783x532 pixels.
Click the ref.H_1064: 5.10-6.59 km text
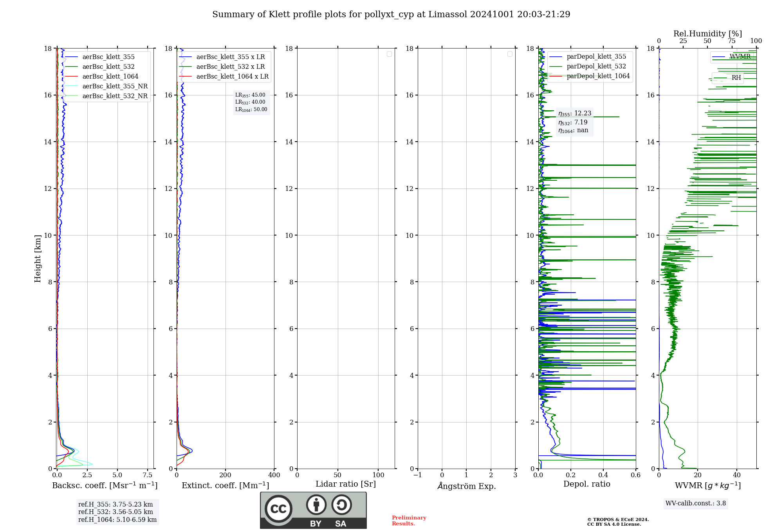pos(117,520)
